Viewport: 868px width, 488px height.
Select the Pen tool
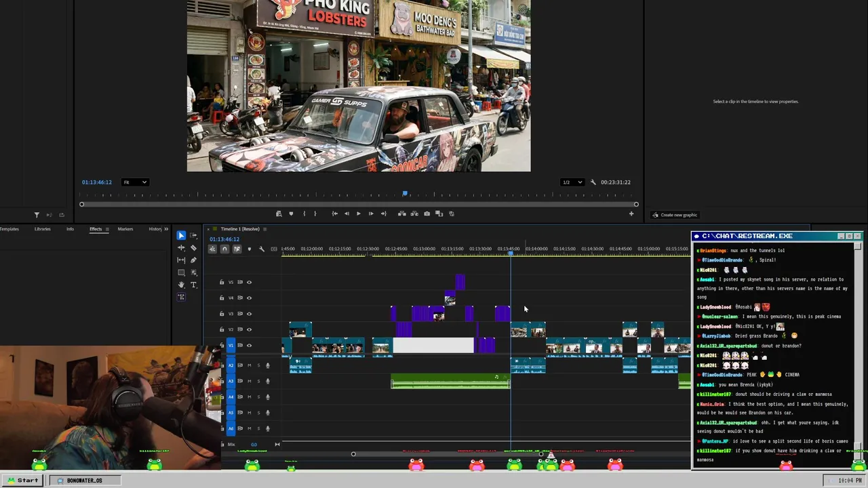pos(193,260)
